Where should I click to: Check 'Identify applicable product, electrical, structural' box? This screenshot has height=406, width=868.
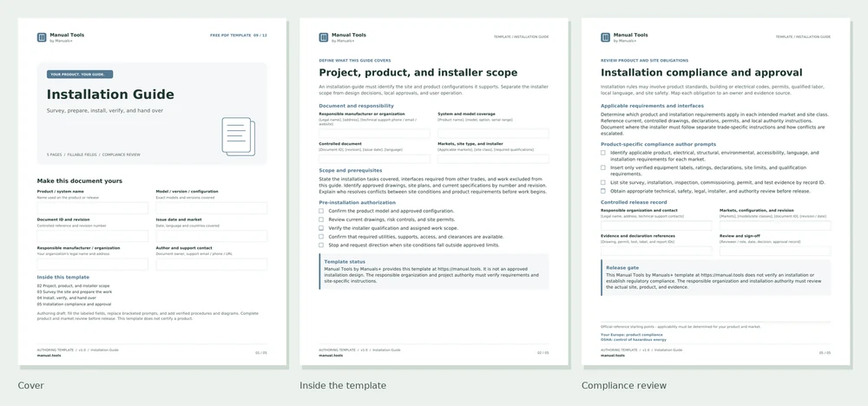point(603,153)
